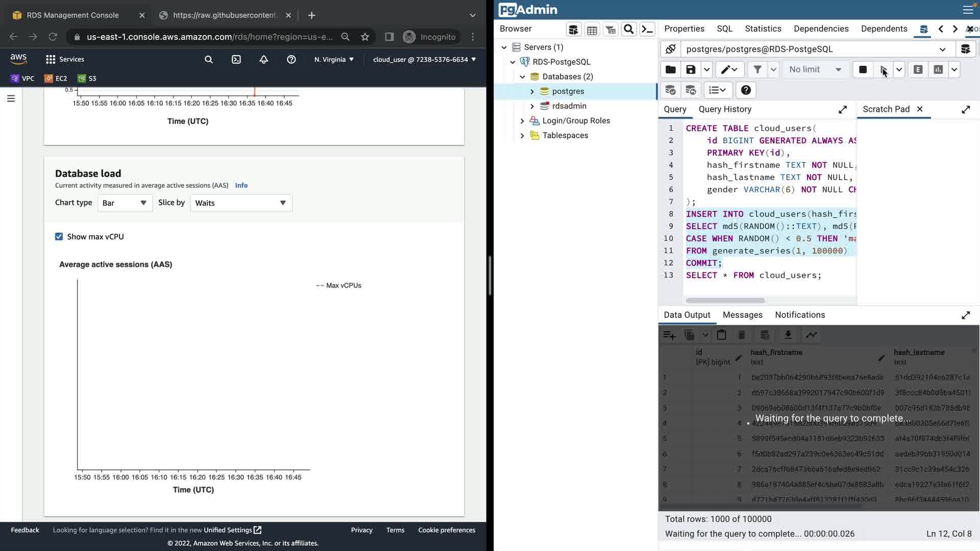Viewport: 980px width, 551px height.
Task: Open the Slice by Waits dropdown
Action: (x=241, y=203)
